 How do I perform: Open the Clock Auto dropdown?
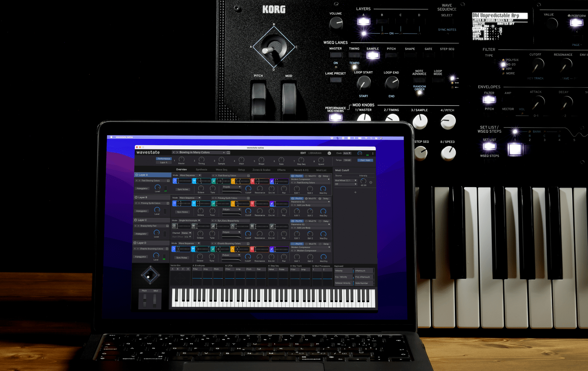point(347,153)
